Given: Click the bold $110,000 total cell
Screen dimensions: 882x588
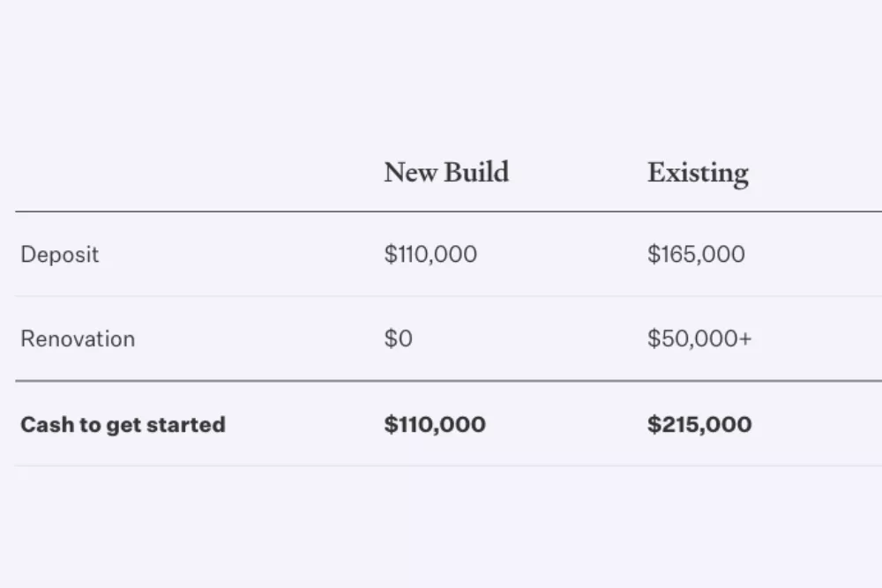Looking at the screenshot, I should coord(435,425).
